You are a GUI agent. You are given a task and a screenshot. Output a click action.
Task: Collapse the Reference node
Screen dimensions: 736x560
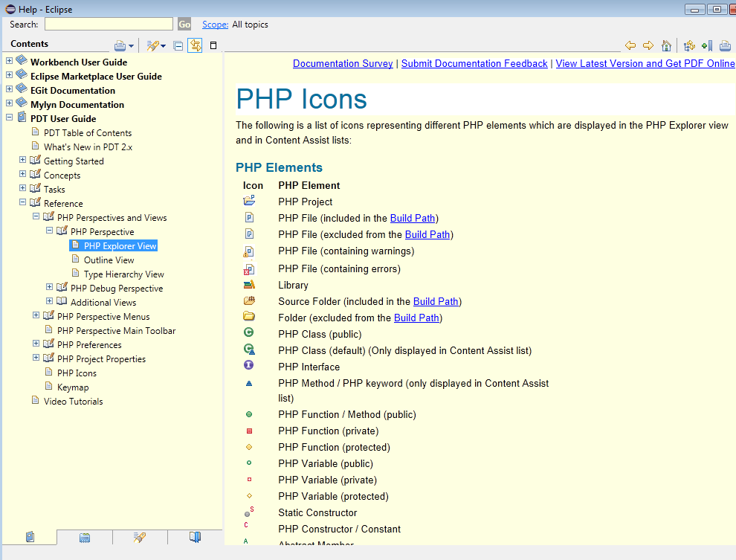[x=22, y=202]
